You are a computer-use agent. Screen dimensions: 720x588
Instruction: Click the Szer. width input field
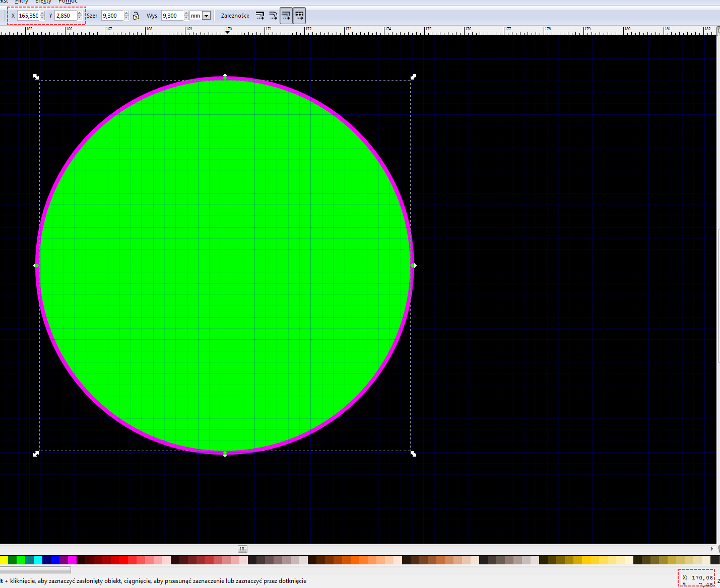[112, 16]
